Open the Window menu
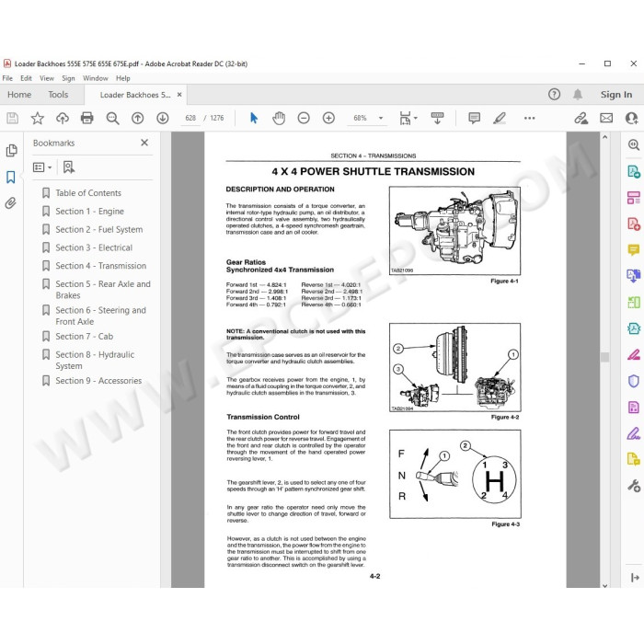This screenshot has width=644, height=644. tap(96, 78)
